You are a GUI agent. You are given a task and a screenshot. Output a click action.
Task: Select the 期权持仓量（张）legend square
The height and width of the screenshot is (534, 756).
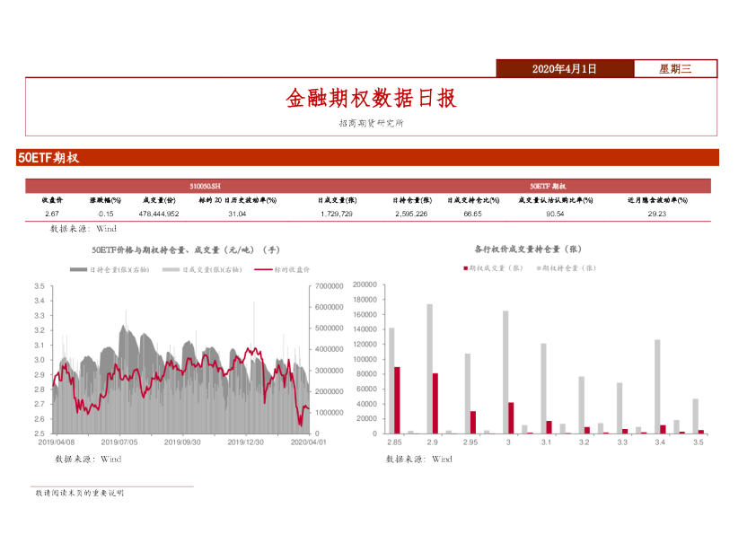tap(540, 267)
